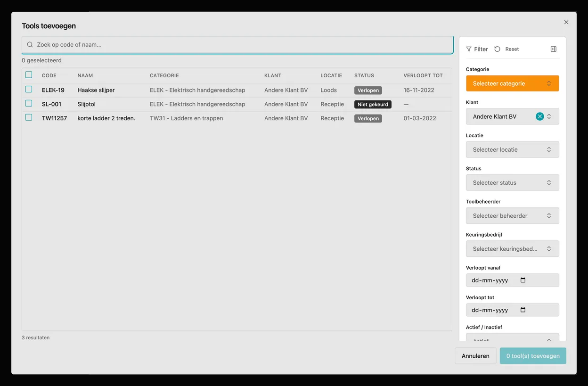Sort by the LOCATIE column header
This screenshot has width=588, height=386.
click(331, 75)
